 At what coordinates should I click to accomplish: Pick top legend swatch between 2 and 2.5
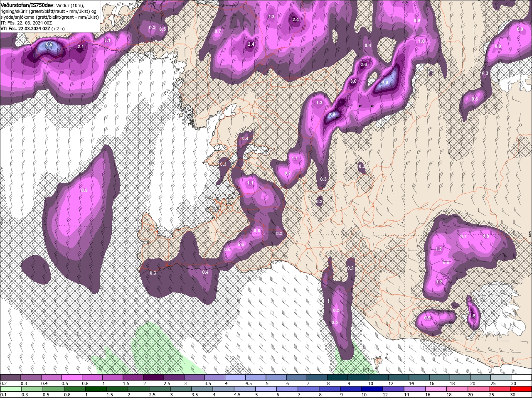[154, 377]
